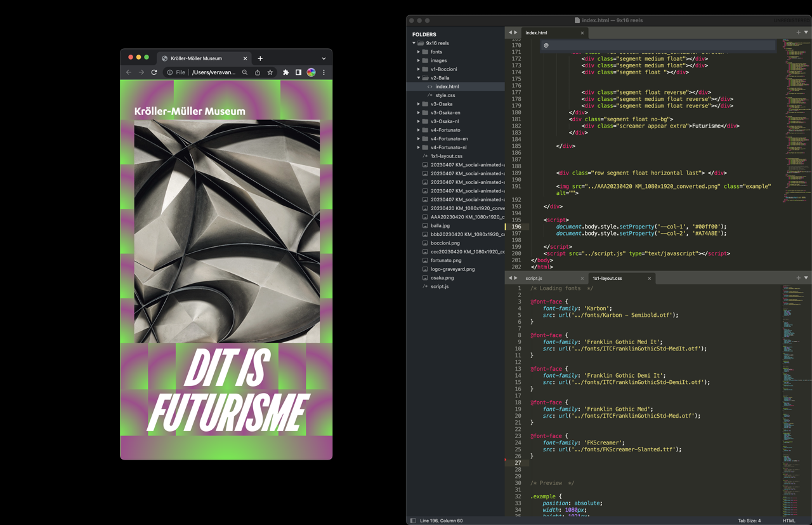
Task: Reload the page in Chrome
Action: point(154,72)
